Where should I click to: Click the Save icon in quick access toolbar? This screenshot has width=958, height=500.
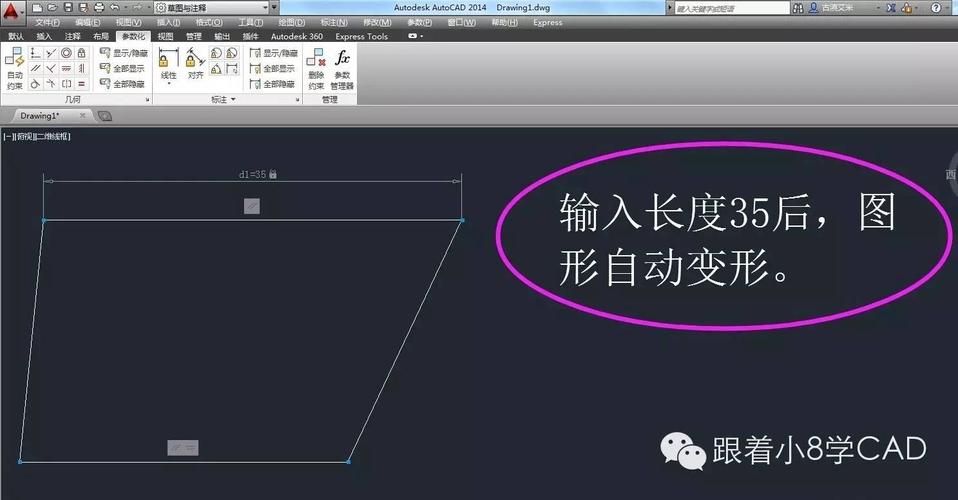click(x=68, y=8)
